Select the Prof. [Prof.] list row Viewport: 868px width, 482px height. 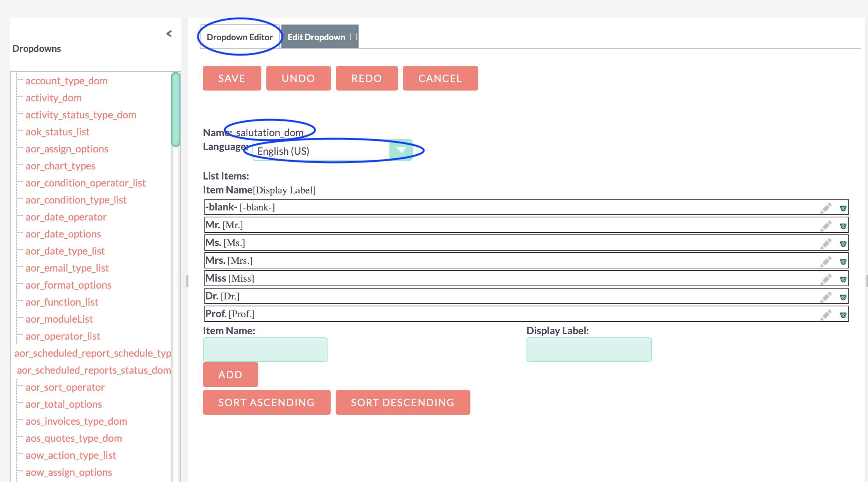coord(526,314)
